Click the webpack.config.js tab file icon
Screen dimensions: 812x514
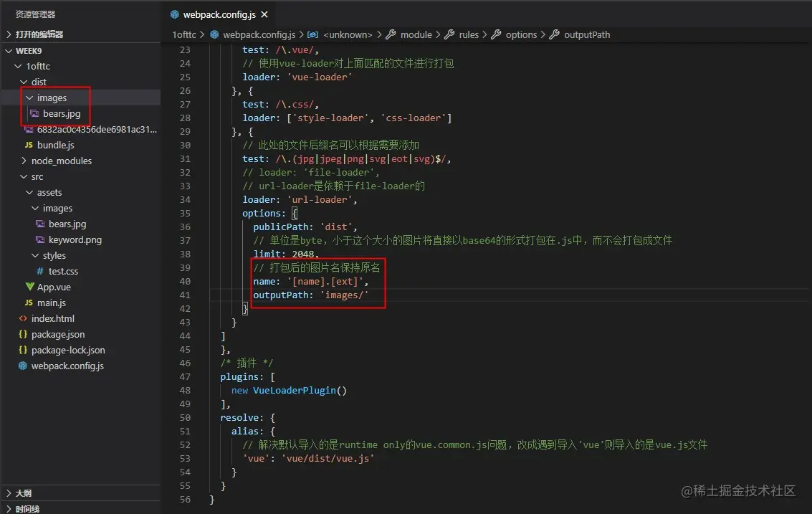175,14
